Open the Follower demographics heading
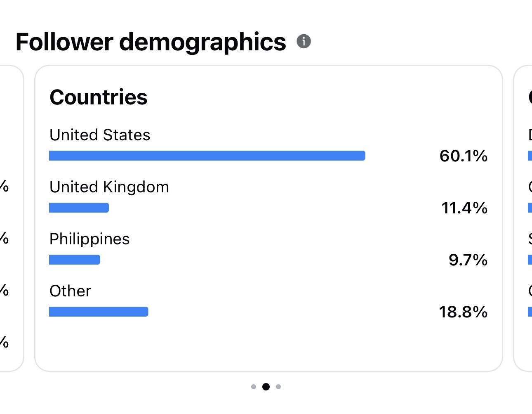This screenshot has width=532, height=414. tap(151, 42)
